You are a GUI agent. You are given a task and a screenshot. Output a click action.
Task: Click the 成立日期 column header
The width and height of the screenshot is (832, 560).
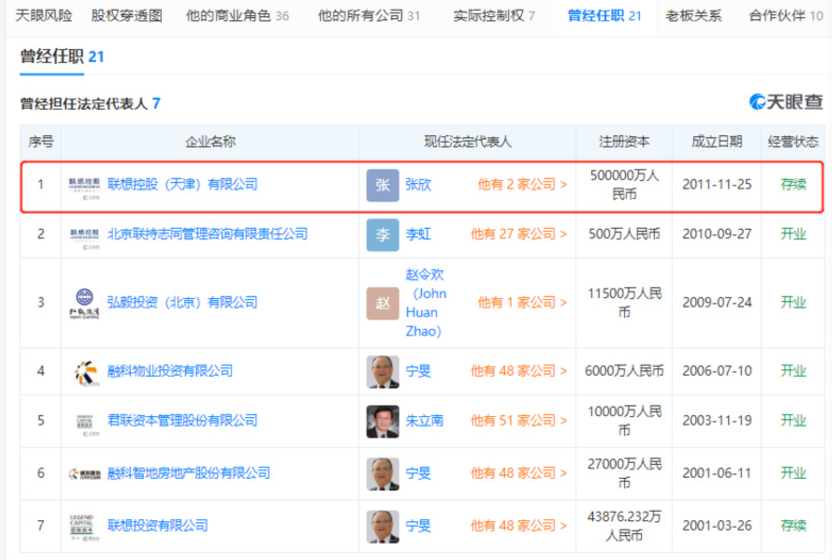[716, 141]
